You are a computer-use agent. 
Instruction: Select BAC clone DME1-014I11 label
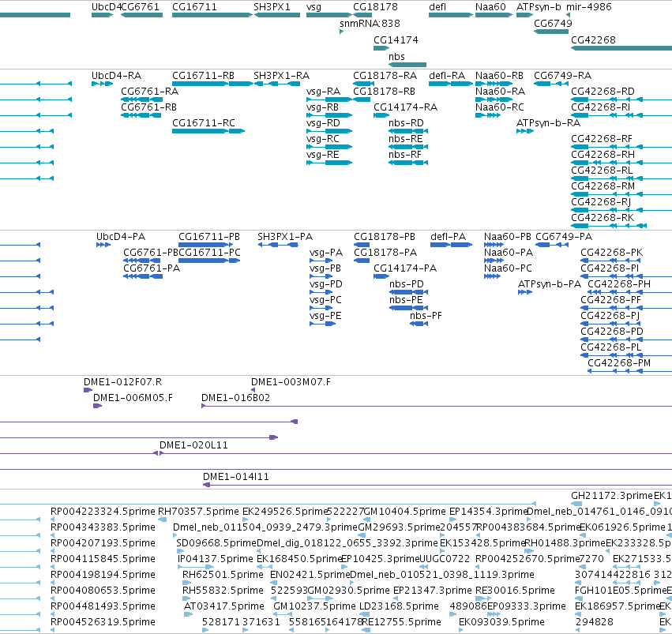tap(236, 477)
